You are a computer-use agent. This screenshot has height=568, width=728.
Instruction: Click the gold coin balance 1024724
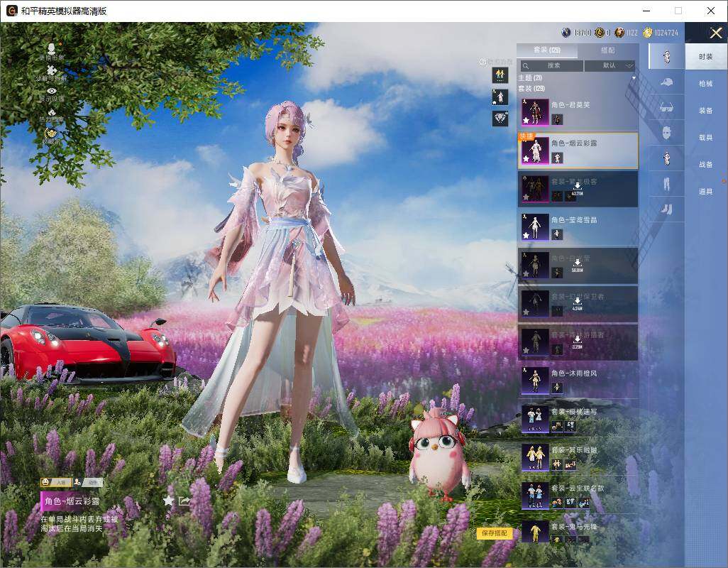click(666, 33)
